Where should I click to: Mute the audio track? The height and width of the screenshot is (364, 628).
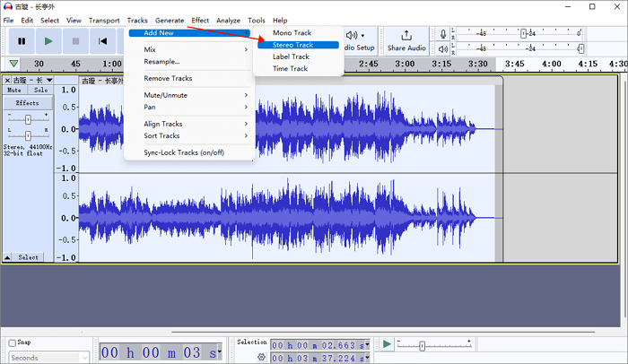pyautogui.click(x=14, y=91)
